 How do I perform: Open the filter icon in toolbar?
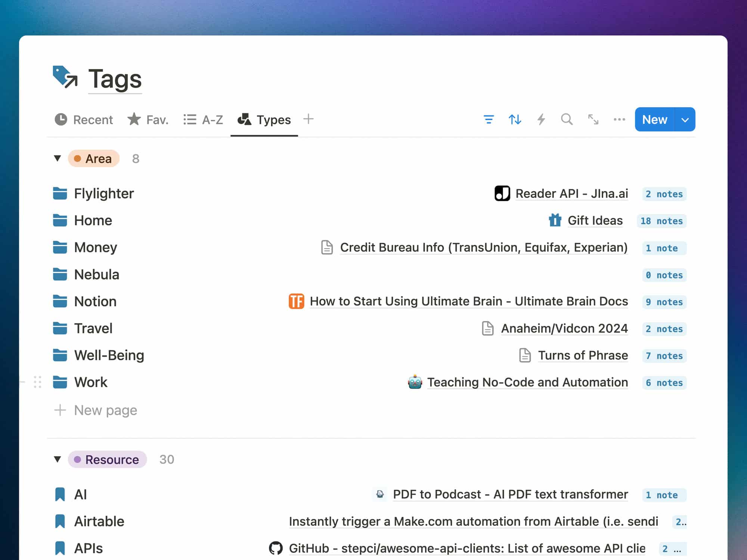click(489, 119)
